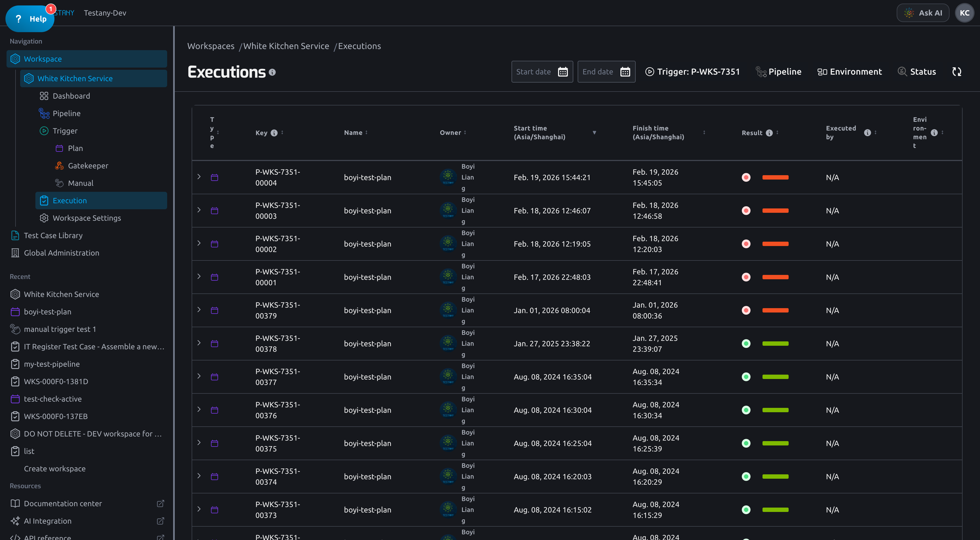The image size is (980, 540).
Task: Click the End date field
Action: click(x=607, y=72)
